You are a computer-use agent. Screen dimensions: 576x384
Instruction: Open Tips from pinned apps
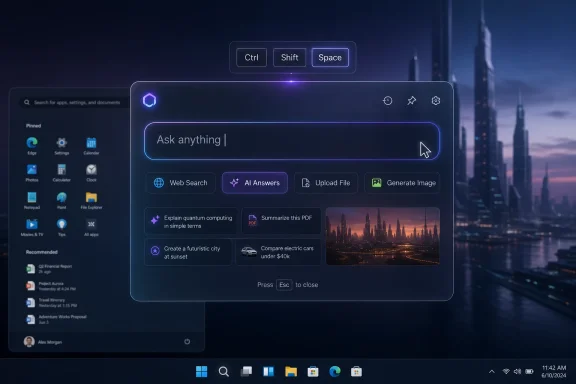(x=62, y=227)
